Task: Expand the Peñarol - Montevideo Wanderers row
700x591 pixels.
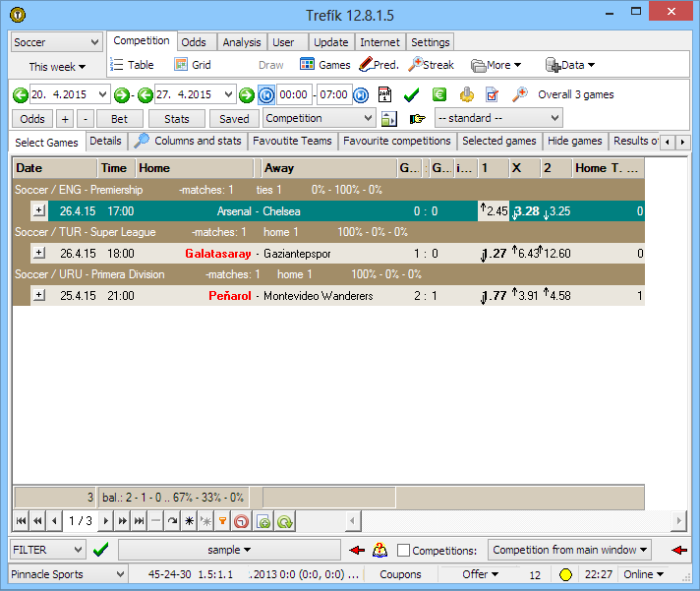Action: pyautogui.click(x=38, y=295)
